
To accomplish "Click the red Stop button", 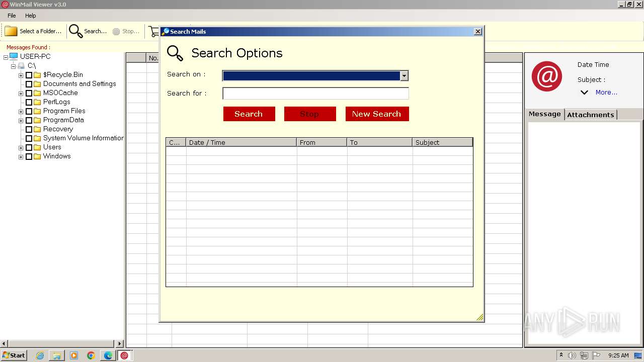I will tap(310, 114).
